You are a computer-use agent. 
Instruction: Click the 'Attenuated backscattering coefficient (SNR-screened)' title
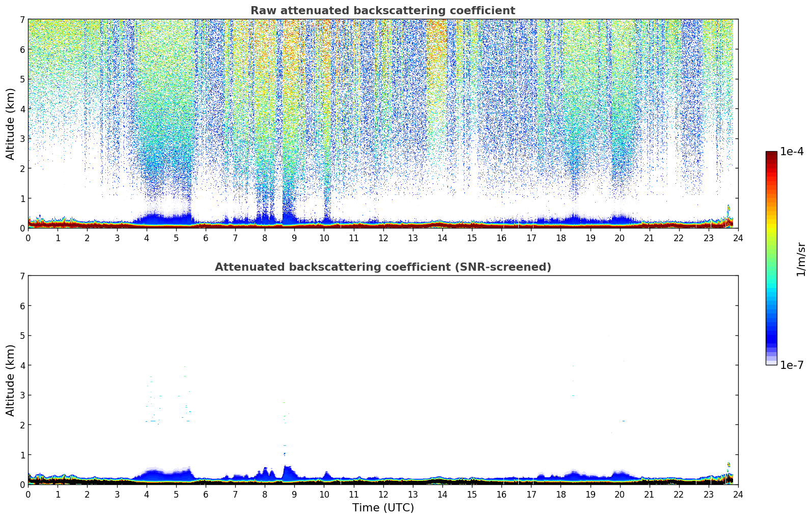pos(383,267)
